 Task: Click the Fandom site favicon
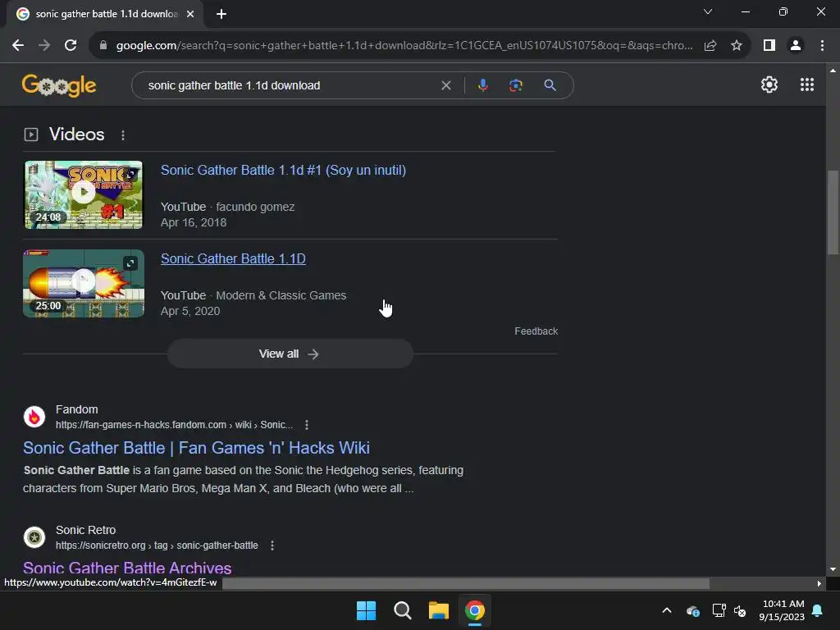point(34,417)
